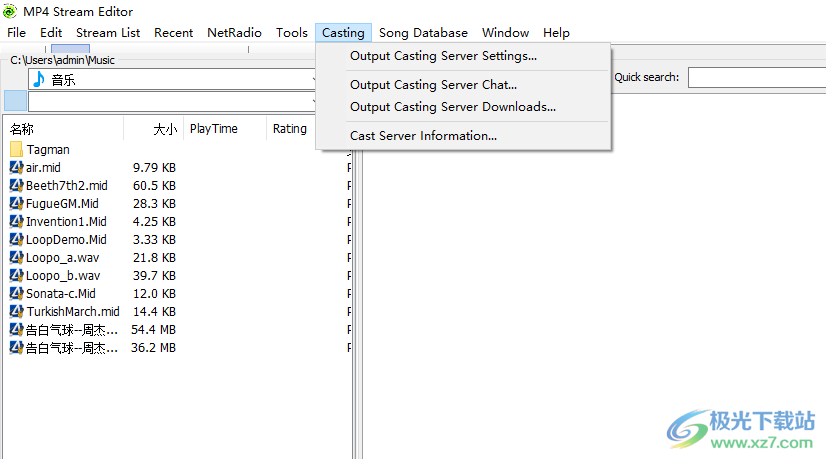This screenshot has height=459, width=826.
Task: Click the 39.7 KB size value
Action: click(x=154, y=276)
